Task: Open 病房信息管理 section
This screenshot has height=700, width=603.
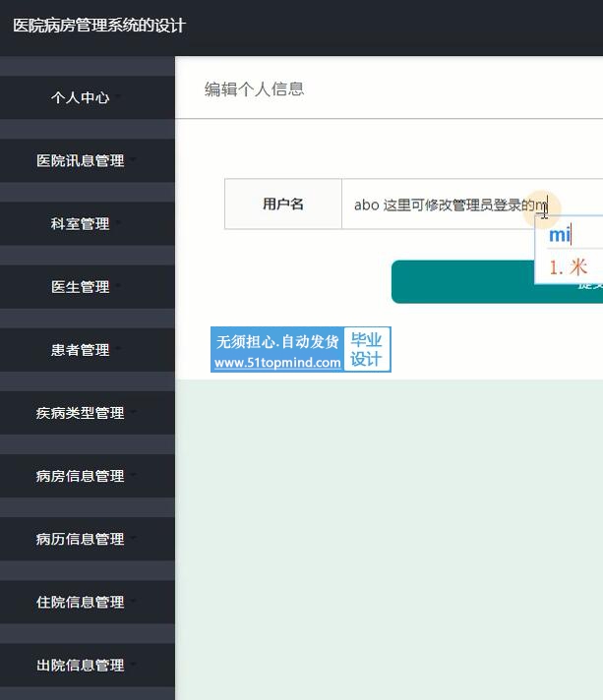Action: 88,476
